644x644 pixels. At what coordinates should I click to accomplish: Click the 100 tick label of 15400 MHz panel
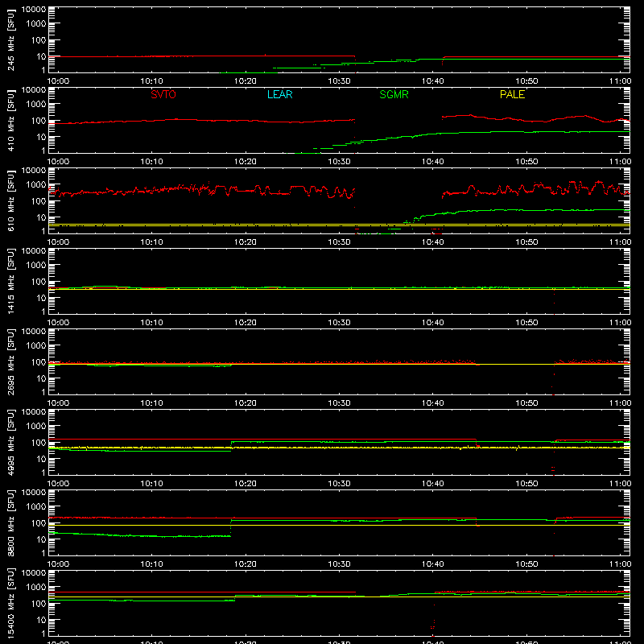point(39,604)
